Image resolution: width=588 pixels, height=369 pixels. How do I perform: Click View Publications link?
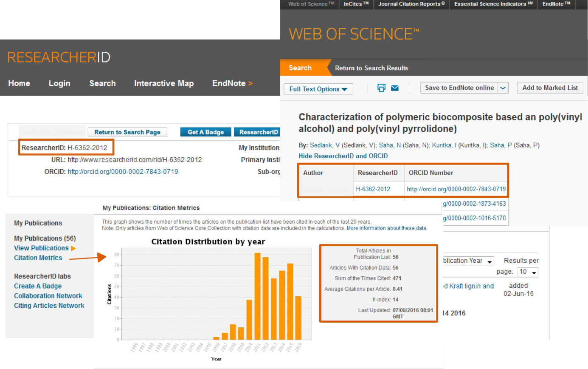pyautogui.click(x=41, y=248)
